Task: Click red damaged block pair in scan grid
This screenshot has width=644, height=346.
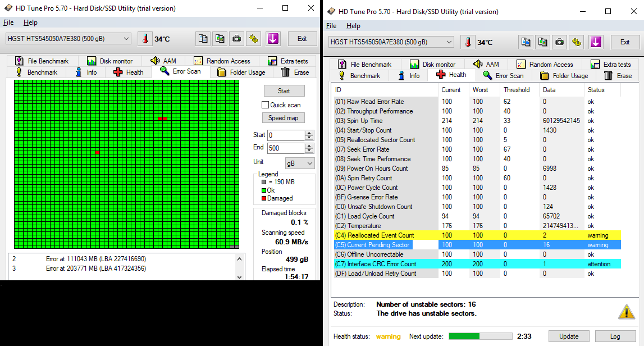Action: (x=163, y=119)
